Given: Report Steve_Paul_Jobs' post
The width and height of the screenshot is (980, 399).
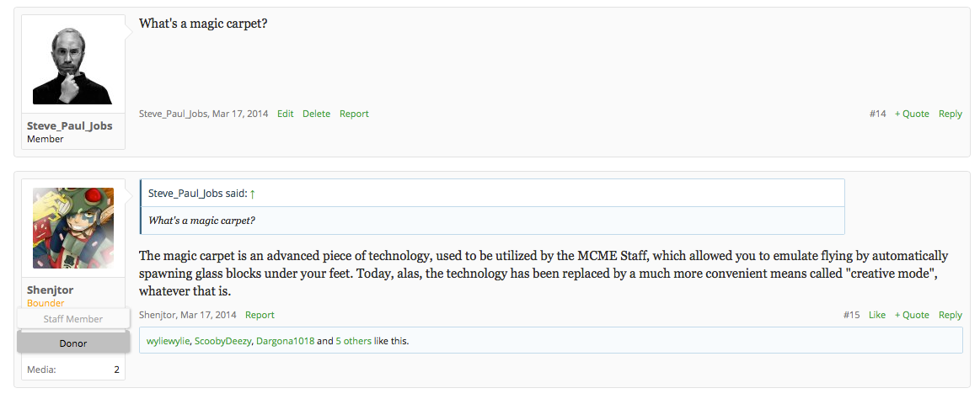Looking at the screenshot, I should click(x=355, y=114).
